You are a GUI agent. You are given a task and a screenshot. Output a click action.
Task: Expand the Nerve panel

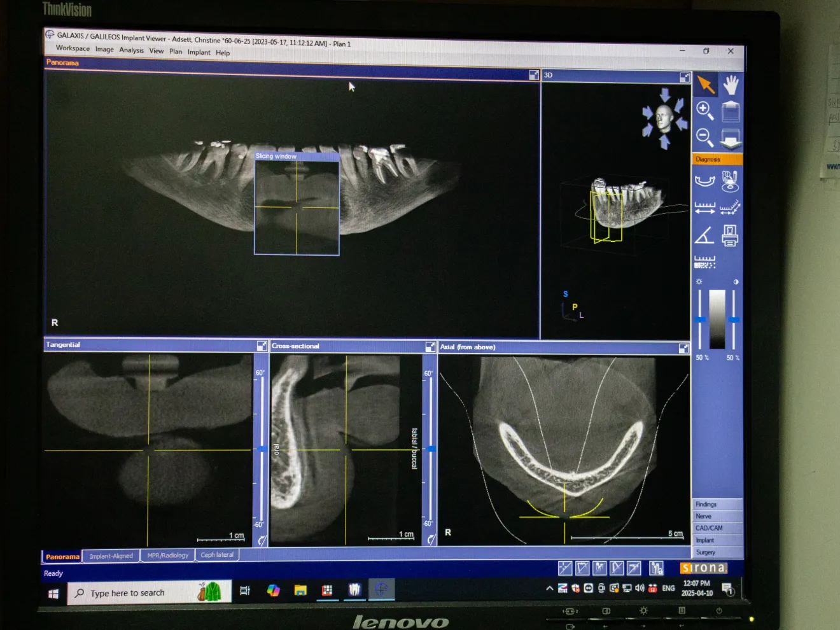pos(717,516)
